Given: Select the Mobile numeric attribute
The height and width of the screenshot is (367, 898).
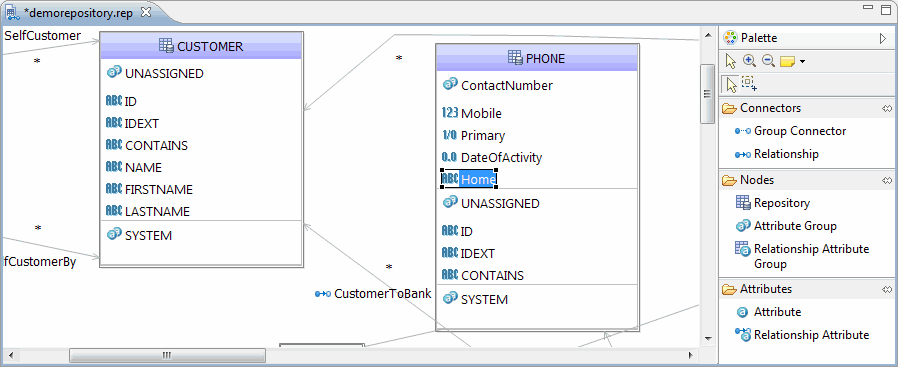Looking at the screenshot, I should click(x=472, y=113).
